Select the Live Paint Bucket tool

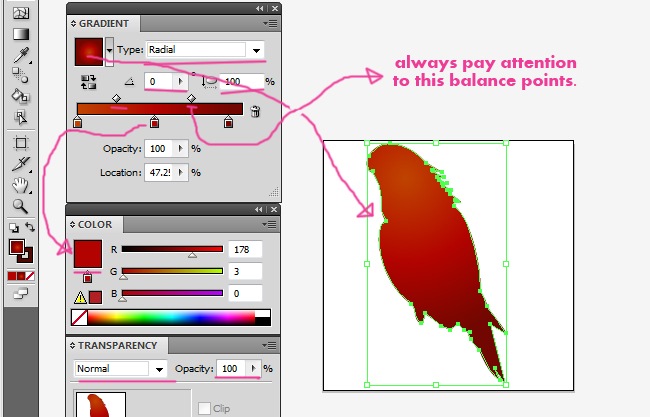pos(20,96)
